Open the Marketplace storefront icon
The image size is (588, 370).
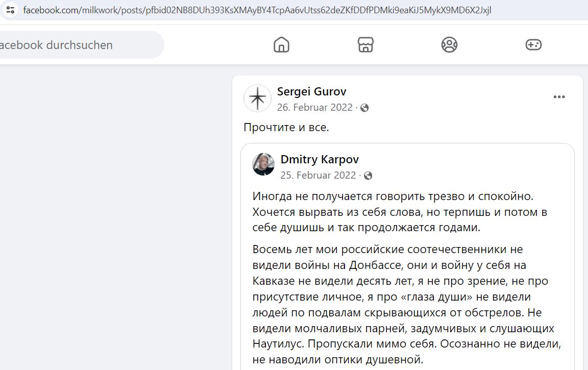(365, 44)
